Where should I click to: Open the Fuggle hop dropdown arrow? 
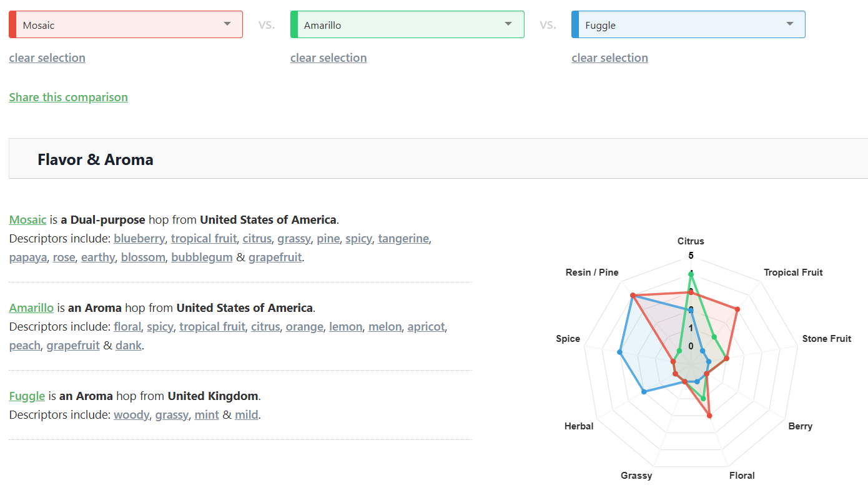(x=789, y=24)
